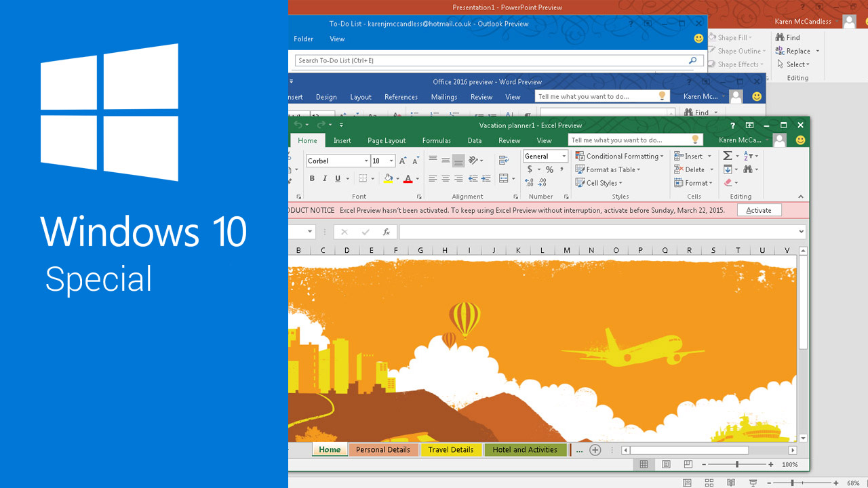
Task: Expand the Conditional Formatting dropdown
Action: pos(661,157)
